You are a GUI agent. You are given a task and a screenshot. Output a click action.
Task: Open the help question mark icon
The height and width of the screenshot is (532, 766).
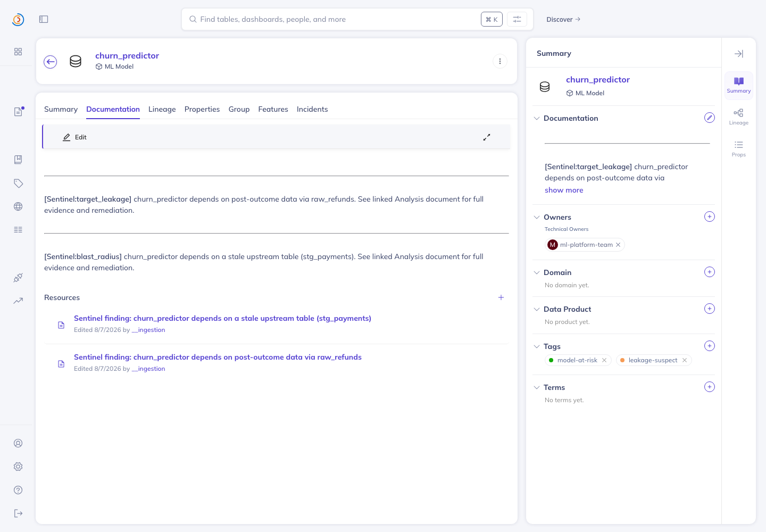18,490
